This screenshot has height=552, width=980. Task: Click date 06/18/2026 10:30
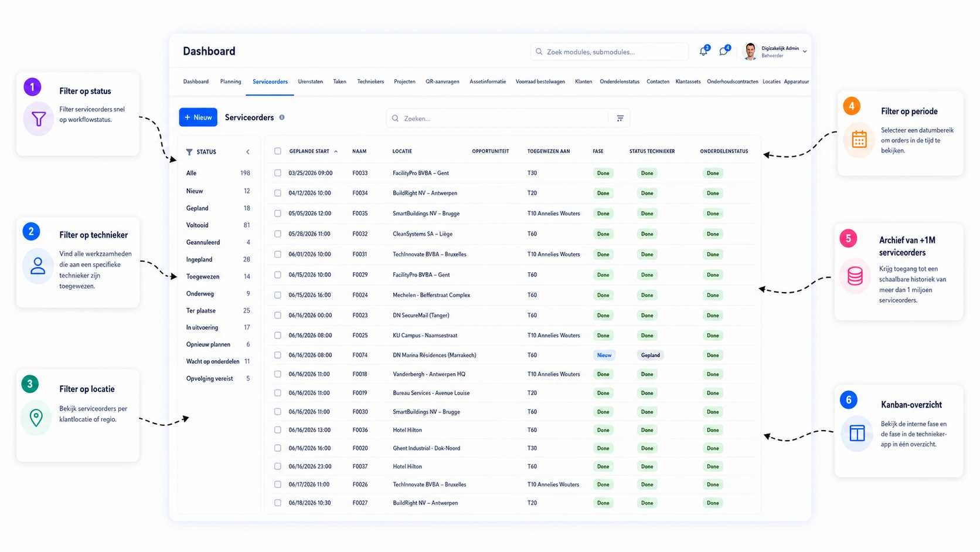[309, 503]
